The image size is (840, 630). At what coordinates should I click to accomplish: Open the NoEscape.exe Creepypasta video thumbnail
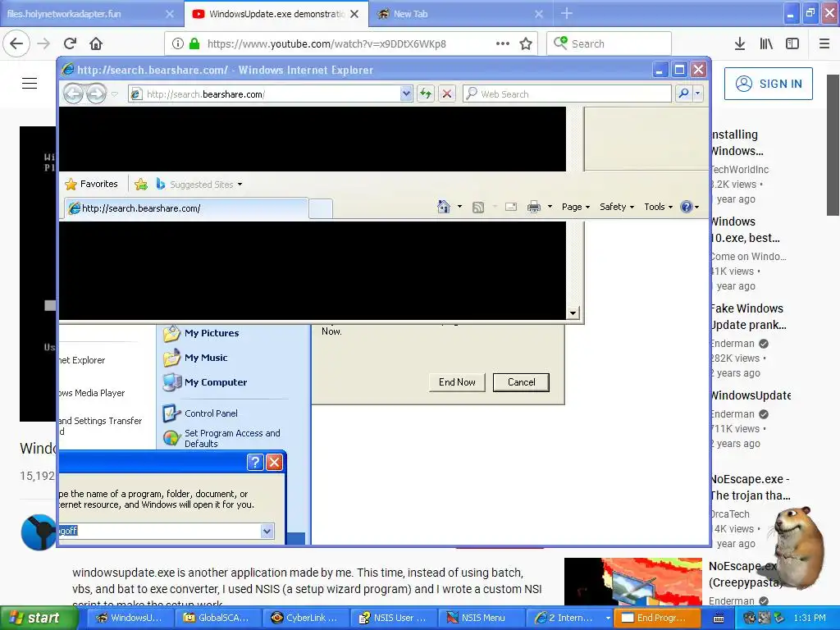632,582
